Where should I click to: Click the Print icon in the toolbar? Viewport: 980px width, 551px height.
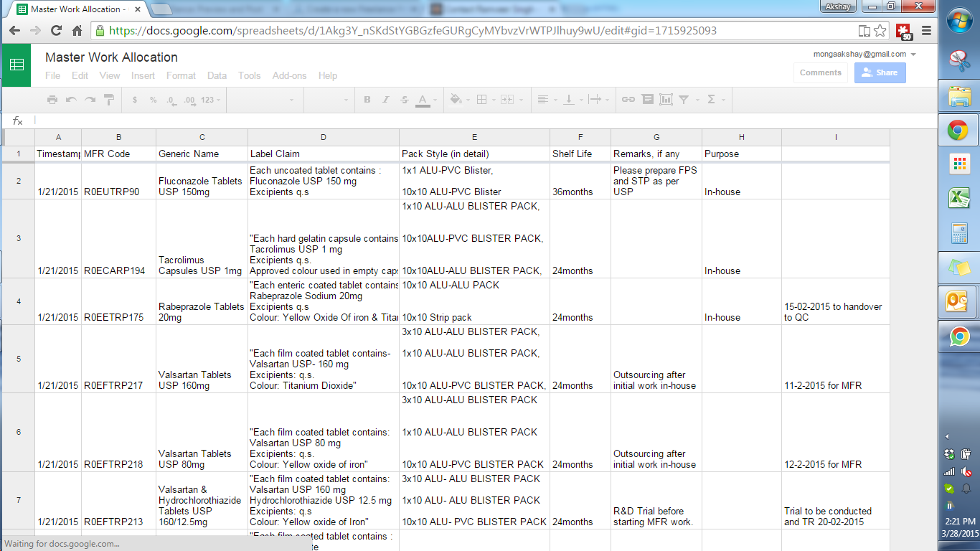(52, 100)
